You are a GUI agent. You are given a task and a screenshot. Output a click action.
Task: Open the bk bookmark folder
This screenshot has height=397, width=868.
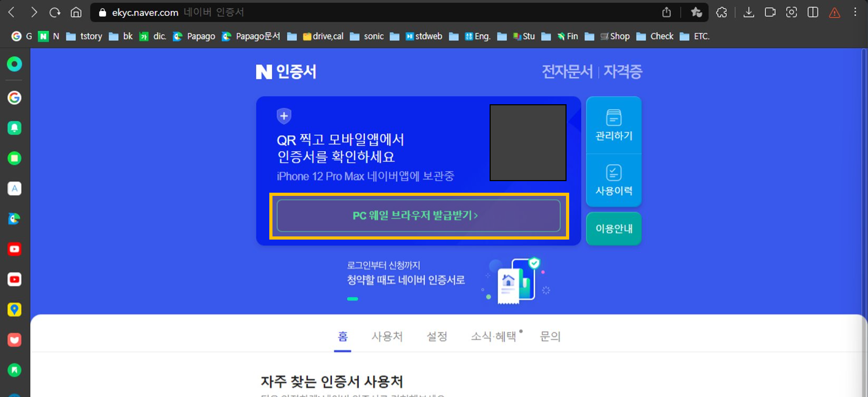[121, 36]
